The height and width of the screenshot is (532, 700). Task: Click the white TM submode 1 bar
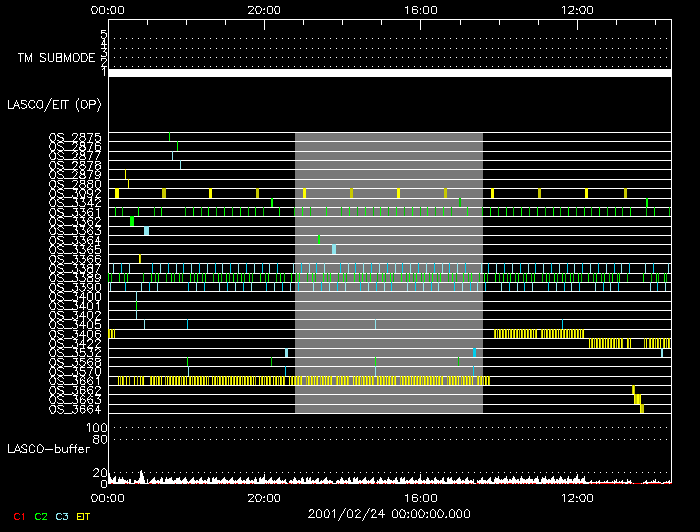point(388,73)
